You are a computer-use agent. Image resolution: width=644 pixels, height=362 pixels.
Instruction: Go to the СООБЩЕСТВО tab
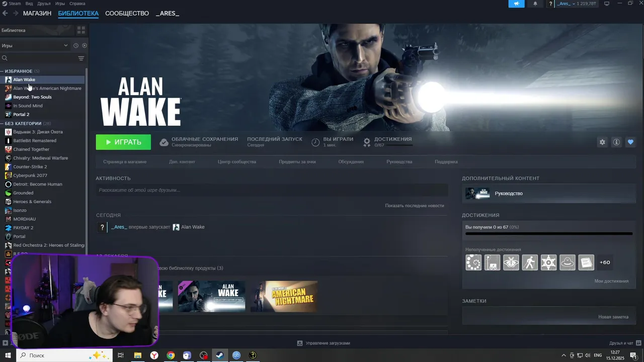point(127,13)
